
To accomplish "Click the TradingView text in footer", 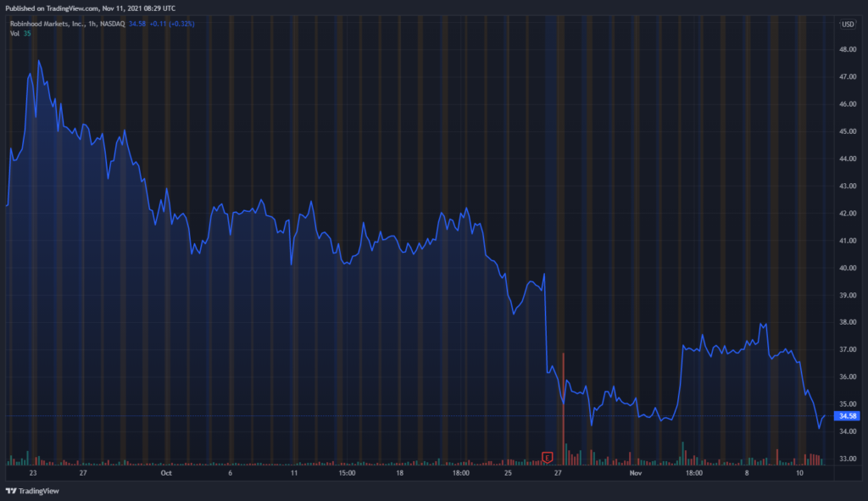I will click(x=39, y=491).
